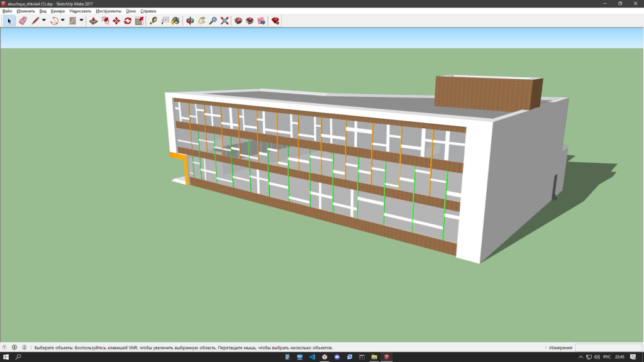Open the Extension Warehouse icon
The width and height of the screenshot is (644, 362).
275,21
